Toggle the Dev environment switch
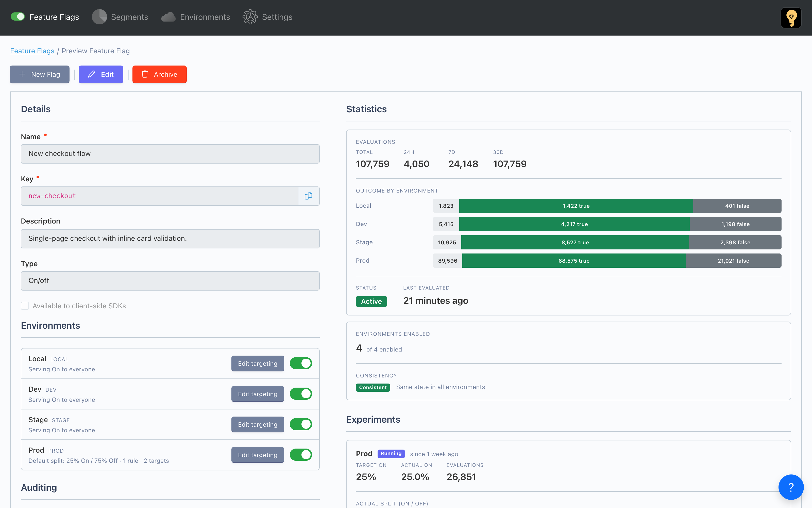The width and height of the screenshot is (812, 508). (301, 394)
